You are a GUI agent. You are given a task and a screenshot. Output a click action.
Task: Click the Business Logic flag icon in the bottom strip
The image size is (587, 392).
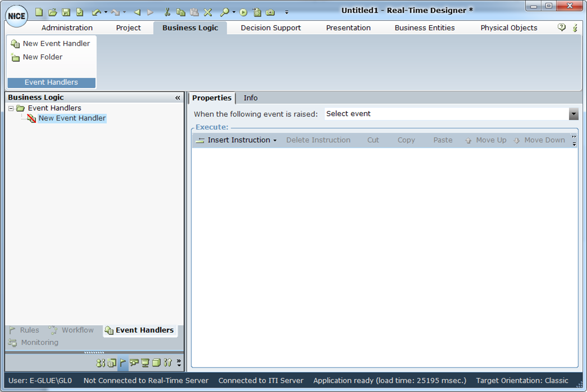pyautogui.click(x=123, y=363)
